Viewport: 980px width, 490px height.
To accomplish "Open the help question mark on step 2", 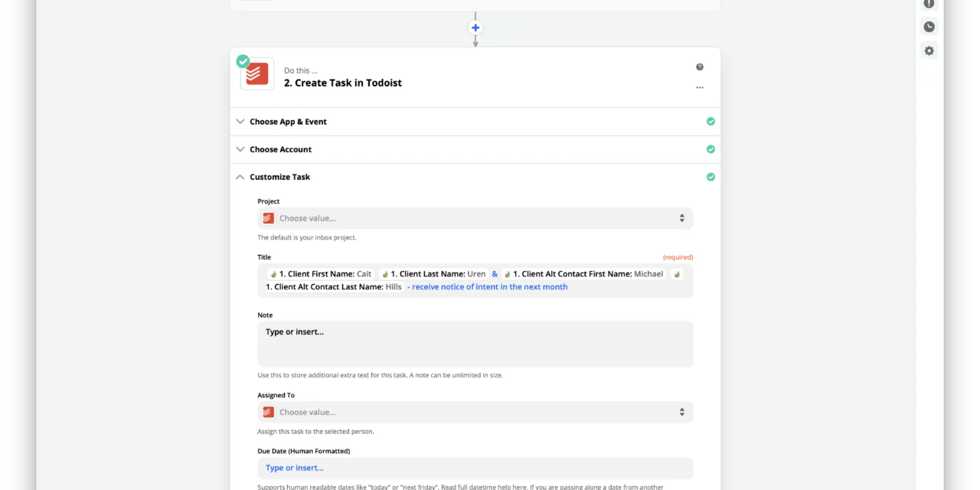I will [x=700, y=67].
